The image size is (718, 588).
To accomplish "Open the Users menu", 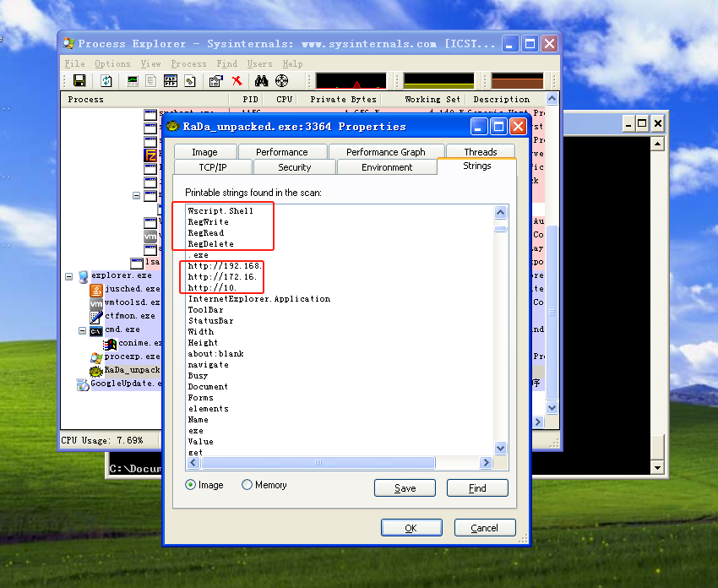I will [x=259, y=63].
